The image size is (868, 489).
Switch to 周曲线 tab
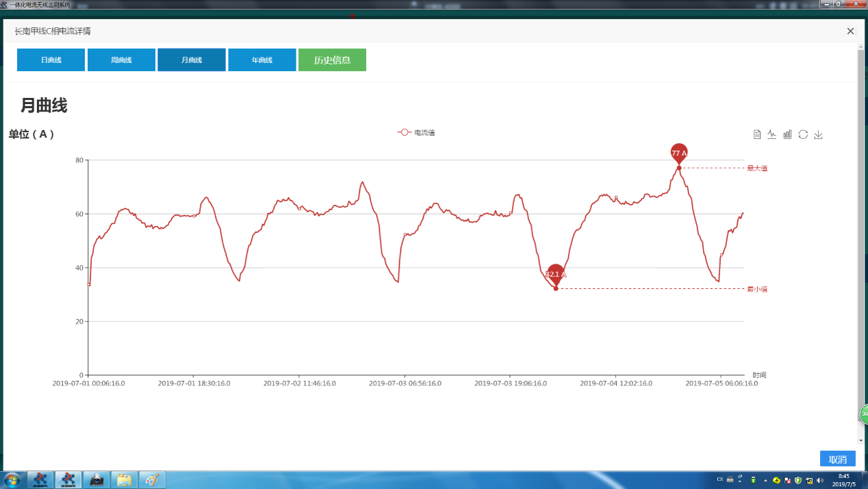121,60
